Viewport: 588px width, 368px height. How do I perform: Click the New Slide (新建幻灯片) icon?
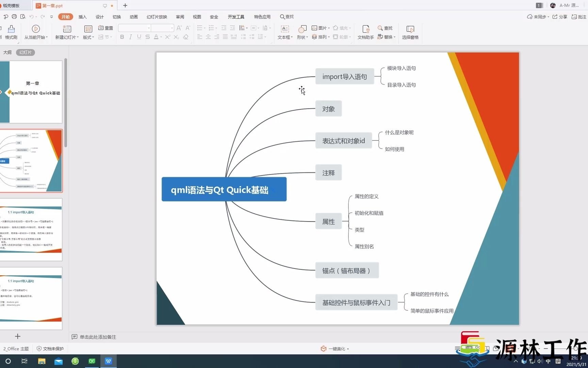tap(67, 29)
